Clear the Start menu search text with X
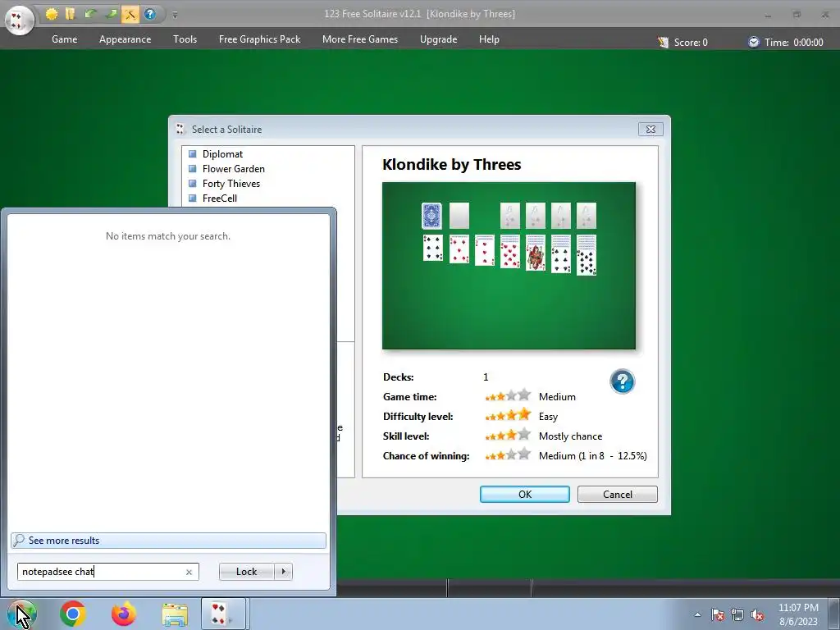The height and width of the screenshot is (630, 840). pyautogui.click(x=189, y=572)
